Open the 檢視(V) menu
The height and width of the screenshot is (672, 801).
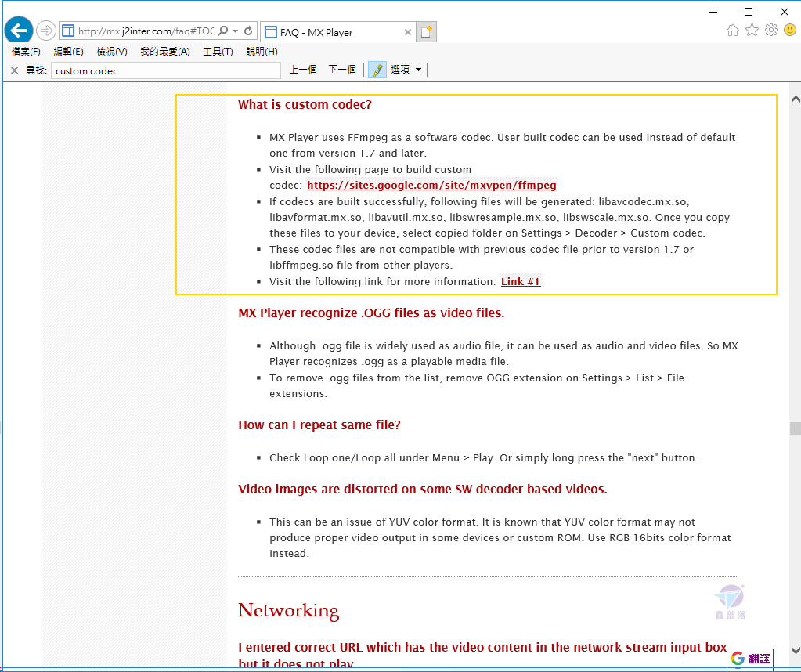tap(112, 52)
